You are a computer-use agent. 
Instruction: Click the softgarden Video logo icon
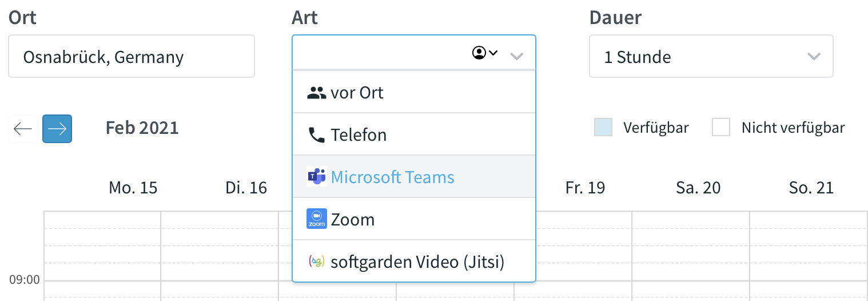pyautogui.click(x=316, y=262)
